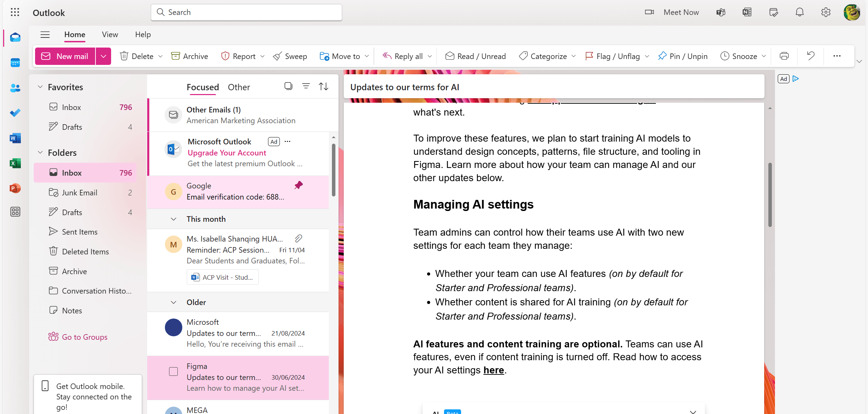The width and height of the screenshot is (868, 414).
Task: Open more options on Microsoft Outlook ad
Action: [287, 141]
